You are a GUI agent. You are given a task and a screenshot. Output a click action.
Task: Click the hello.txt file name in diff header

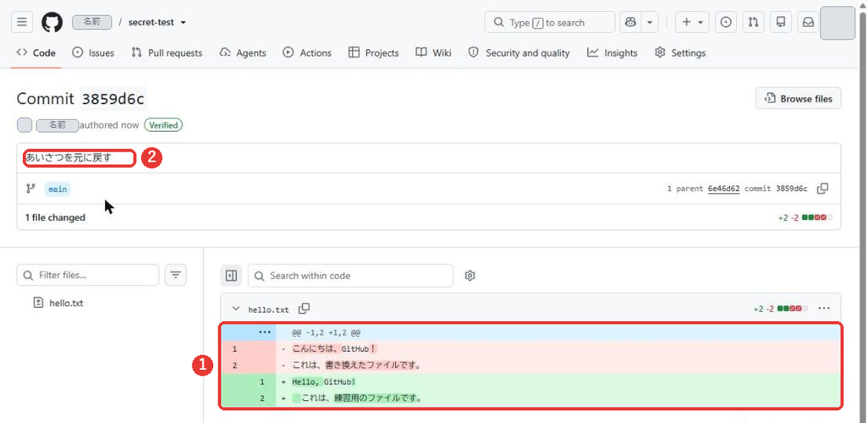pyautogui.click(x=268, y=309)
